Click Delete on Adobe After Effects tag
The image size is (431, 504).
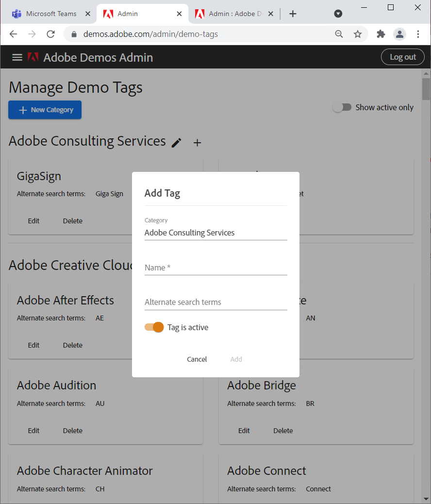click(x=73, y=345)
